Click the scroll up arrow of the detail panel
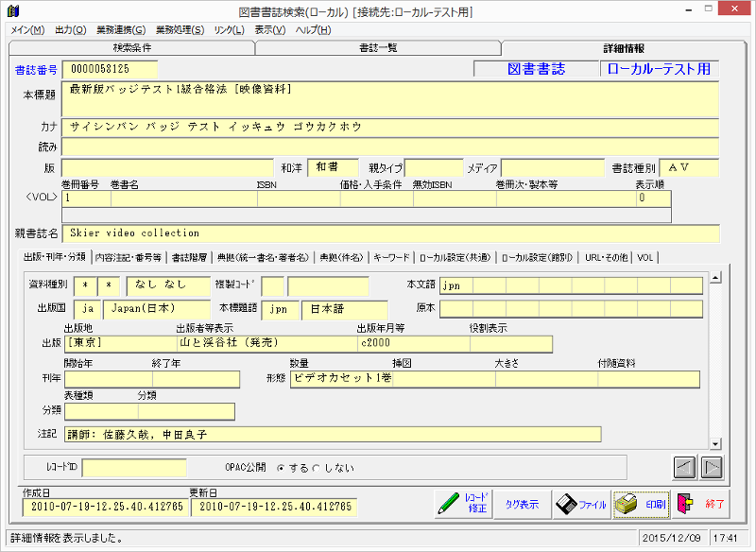Screen dimensions: 756x552 coord(715,277)
